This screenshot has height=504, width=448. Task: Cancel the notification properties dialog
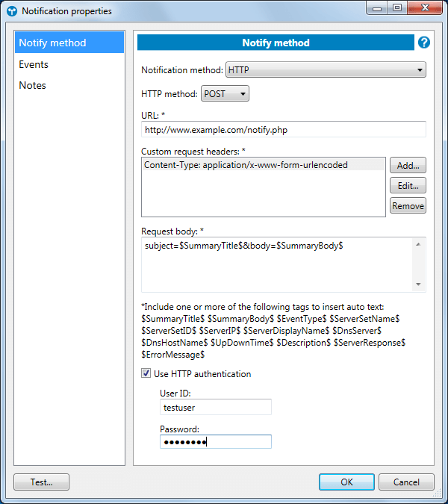click(406, 482)
